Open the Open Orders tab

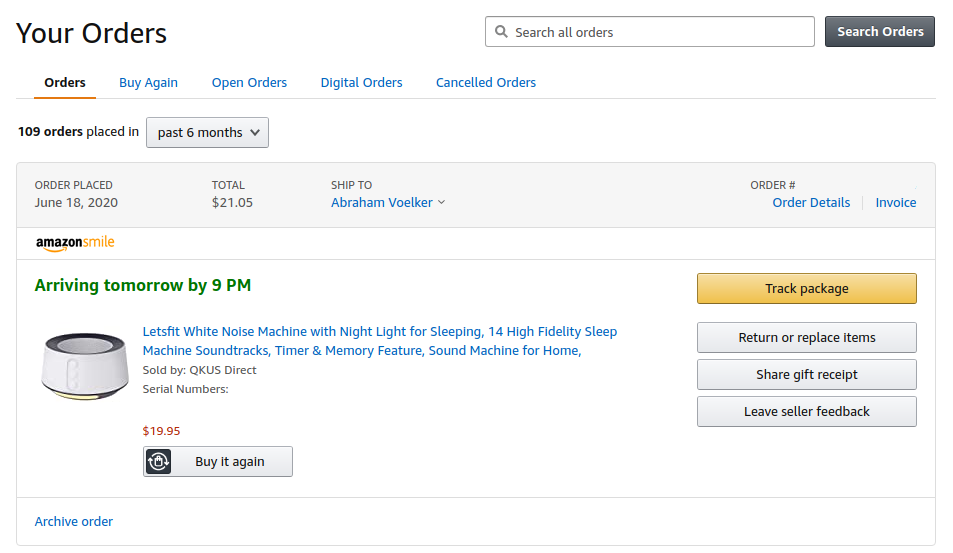249,83
